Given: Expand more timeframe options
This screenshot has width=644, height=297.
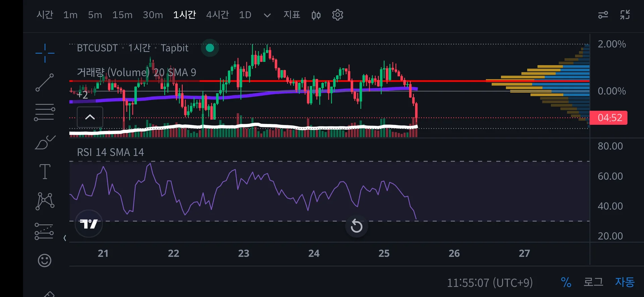Looking at the screenshot, I should point(267,15).
